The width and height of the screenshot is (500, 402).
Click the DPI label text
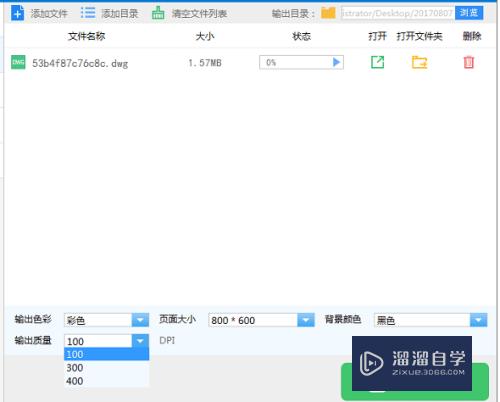click(x=167, y=341)
